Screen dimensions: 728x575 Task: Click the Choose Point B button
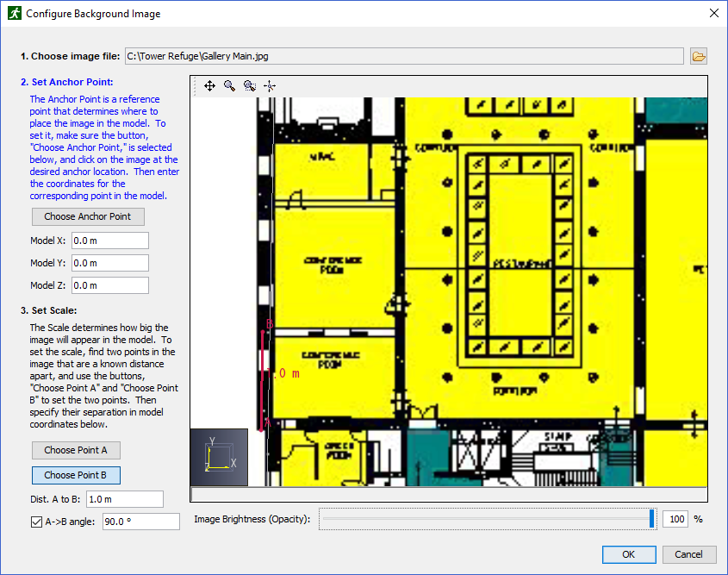point(76,475)
